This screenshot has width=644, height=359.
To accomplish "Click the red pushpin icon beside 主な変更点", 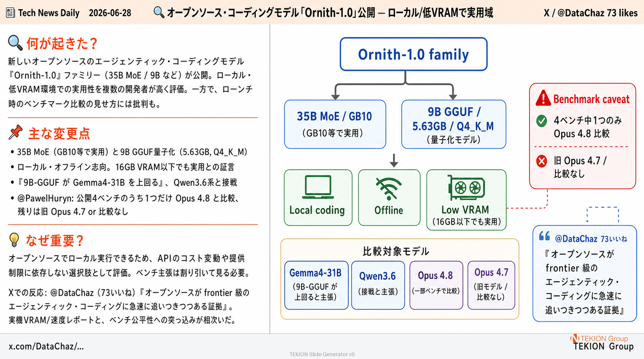I will tap(15, 132).
